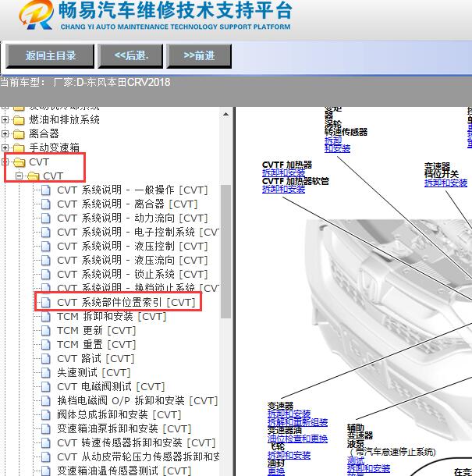Click the inner CVT subfolder icon

point(34,176)
